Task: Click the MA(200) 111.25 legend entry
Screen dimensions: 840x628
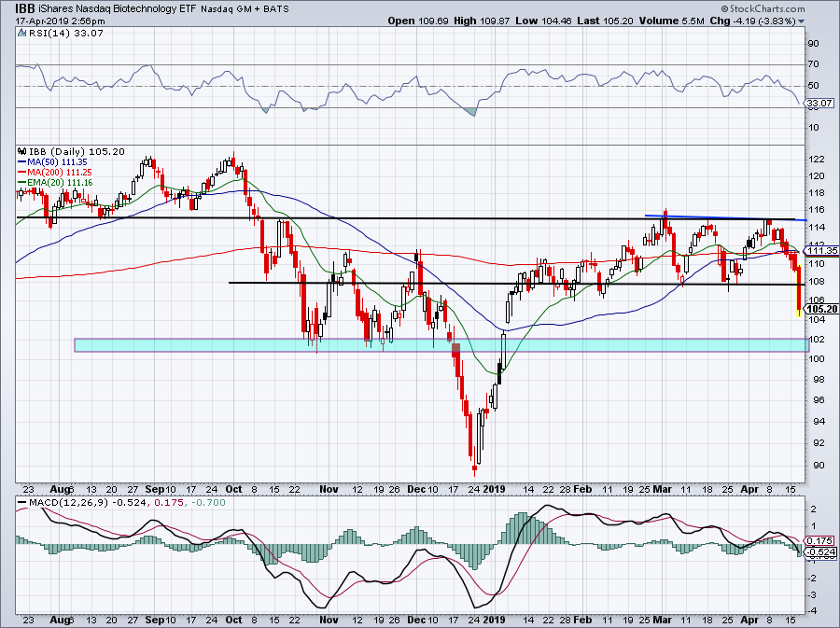Action: click(55, 172)
